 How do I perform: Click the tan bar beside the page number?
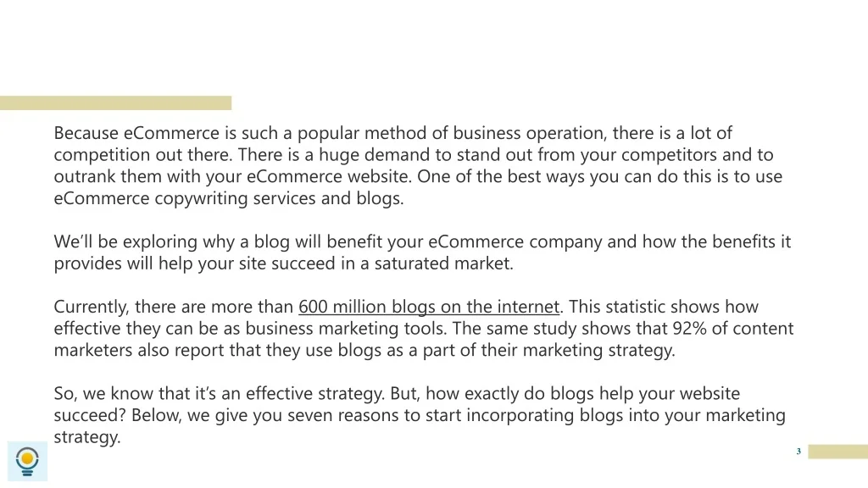point(837,452)
